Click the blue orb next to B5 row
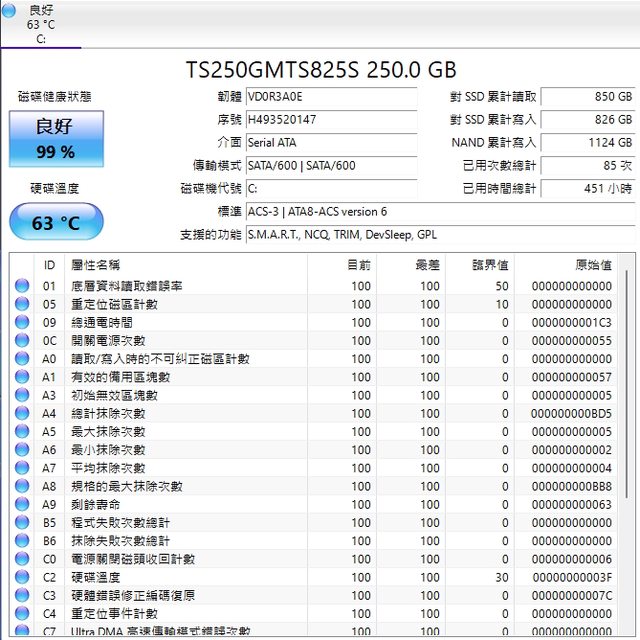Screen dimensions: 640x640 pos(21,522)
